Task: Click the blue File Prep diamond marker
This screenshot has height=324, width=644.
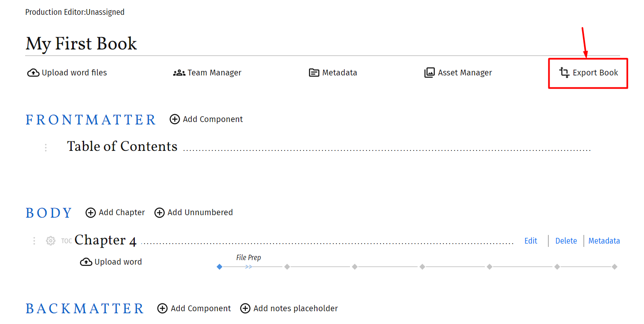Action: coord(219,267)
